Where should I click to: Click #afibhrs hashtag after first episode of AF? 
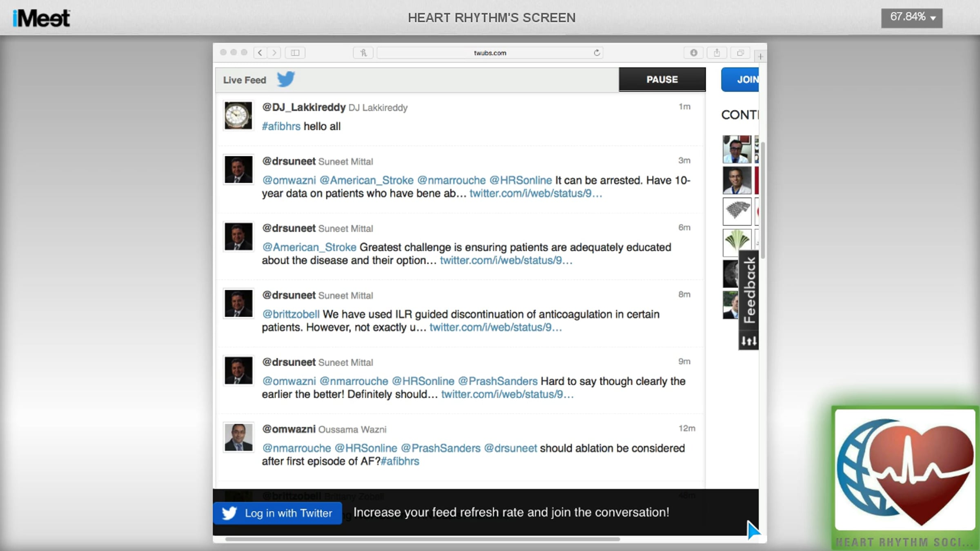click(x=400, y=461)
